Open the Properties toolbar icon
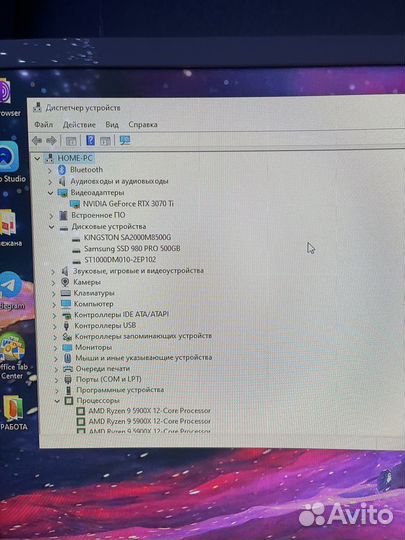This screenshot has width=405, height=540. [71, 141]
